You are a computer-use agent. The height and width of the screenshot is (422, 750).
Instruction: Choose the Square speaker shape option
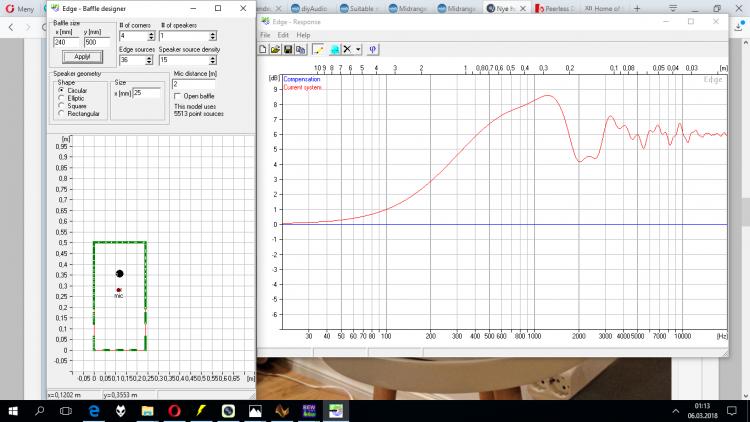61,104
